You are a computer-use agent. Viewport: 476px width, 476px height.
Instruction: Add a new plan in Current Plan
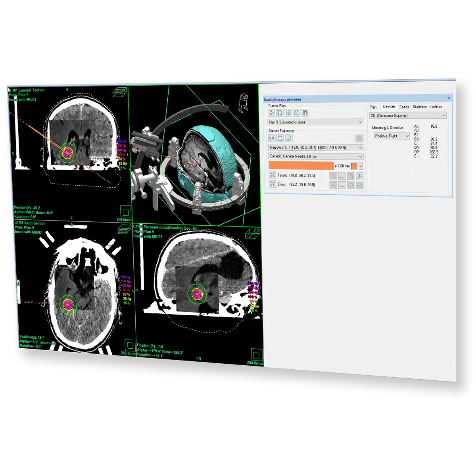271,113
